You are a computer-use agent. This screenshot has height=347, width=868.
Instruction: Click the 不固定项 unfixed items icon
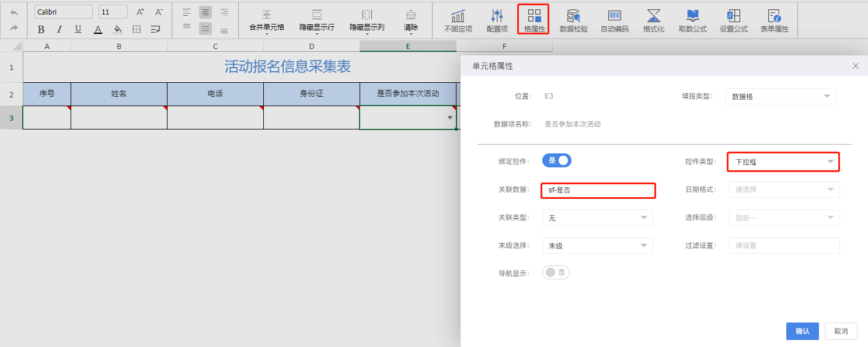pos(458,20)
